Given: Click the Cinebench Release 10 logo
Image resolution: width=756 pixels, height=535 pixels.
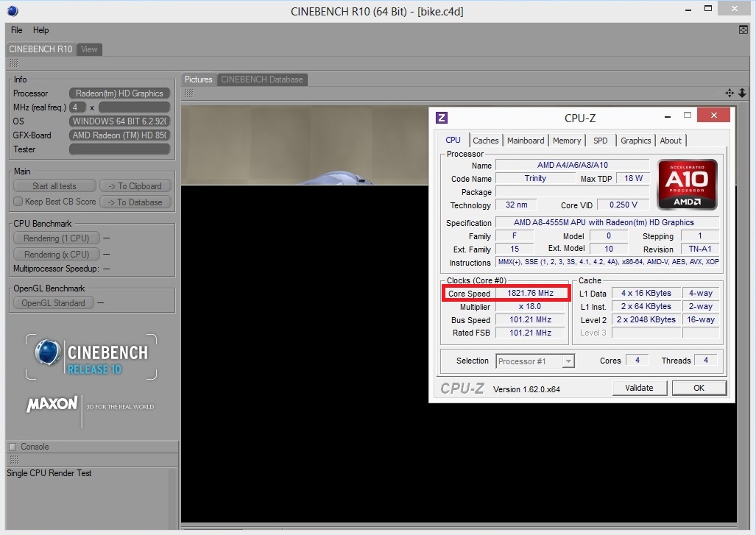Looking at the screenshot, I should (x=91, y=357).
